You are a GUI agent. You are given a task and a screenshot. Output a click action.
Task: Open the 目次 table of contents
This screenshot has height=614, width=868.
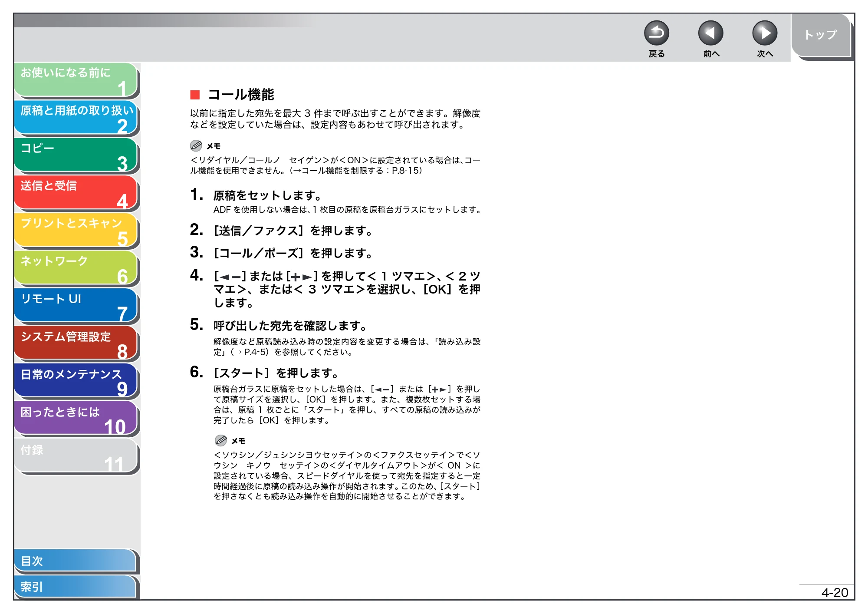76,561
